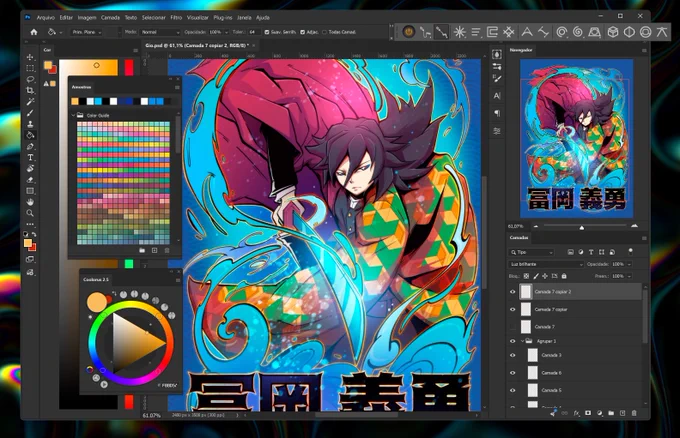Screen dimensions: 680x438
Task: Pick the light blue swatch in Amostras recent row
Action: tap(98, 101)
